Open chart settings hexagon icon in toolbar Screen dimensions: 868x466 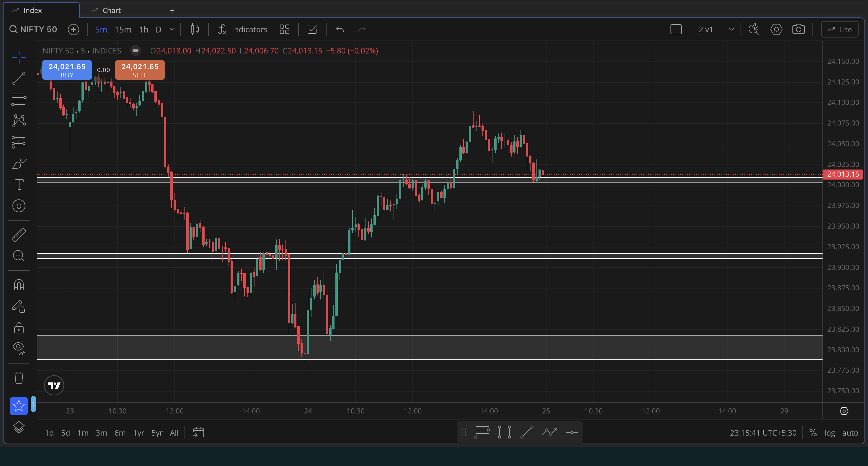(x=776, y=30)
